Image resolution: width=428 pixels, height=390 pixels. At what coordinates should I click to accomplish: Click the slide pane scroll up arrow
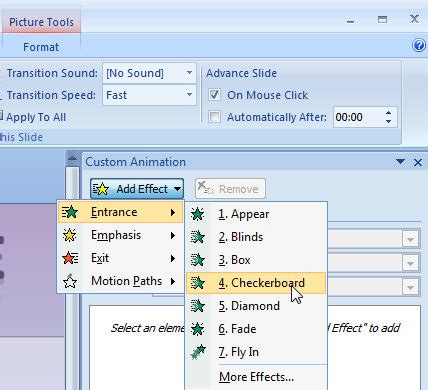click(x=72, y=158)
